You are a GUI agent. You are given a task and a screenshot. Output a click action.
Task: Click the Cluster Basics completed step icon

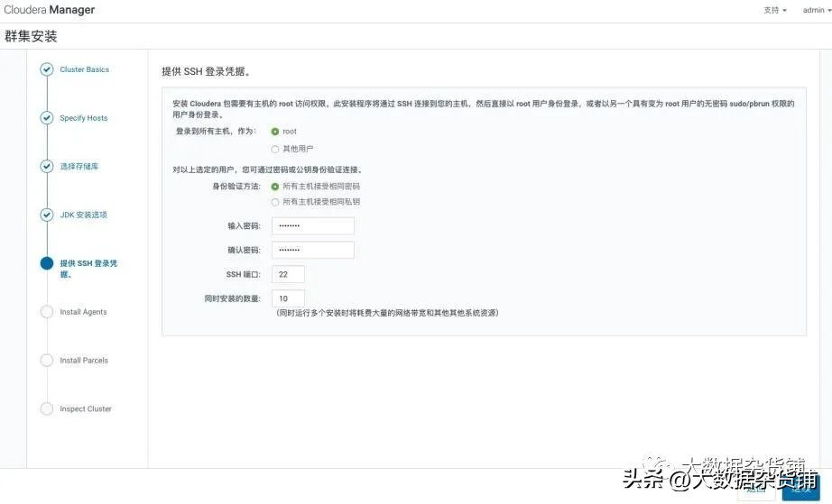pos(47,69)
